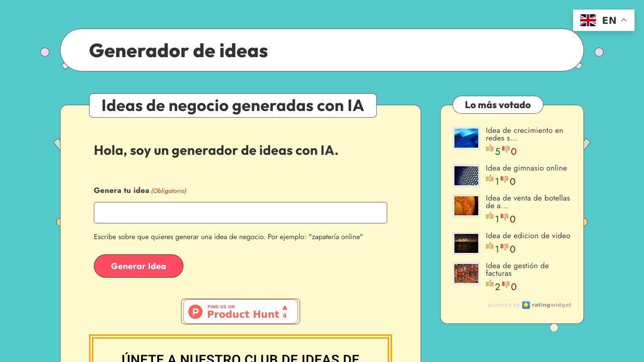644x362 pixels.
Task: Open 'Idea de edicion de video' link
Action: [x=528, y=236]
